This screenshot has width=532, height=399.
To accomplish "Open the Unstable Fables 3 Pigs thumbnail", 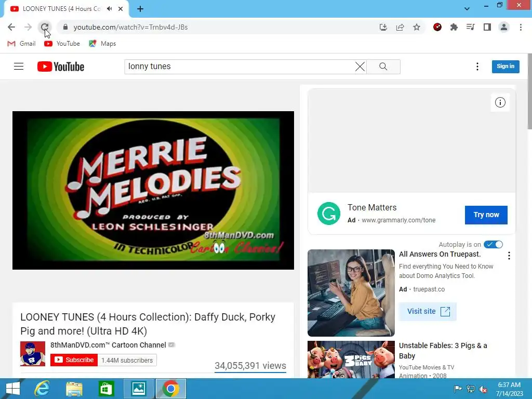I will point(351,360).
